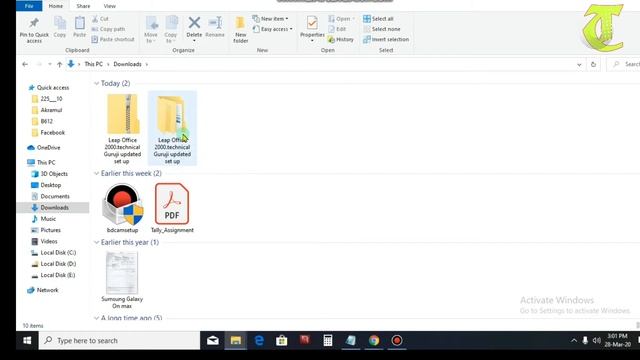Click Select all in the ribbon
This screenshot has height=360, width=640.
pos(378,19)
